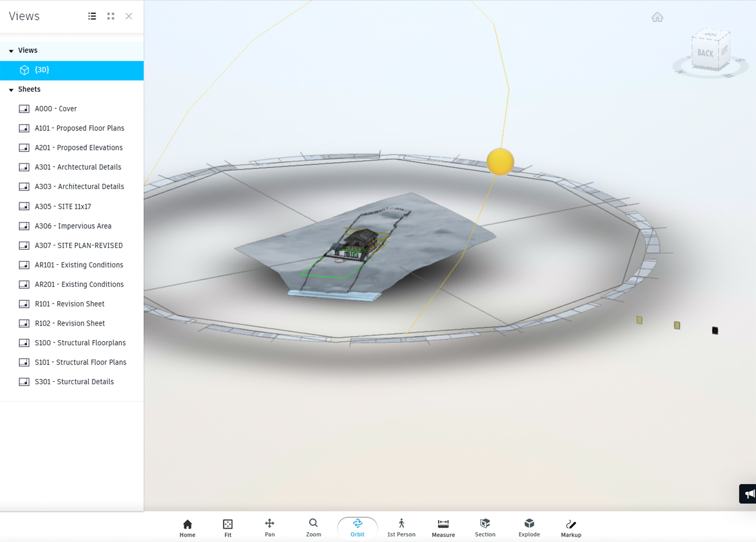This screenshot has width=756, height=542.
Task: Select the Fit to view tool
Action: click(x=228, y=527)
